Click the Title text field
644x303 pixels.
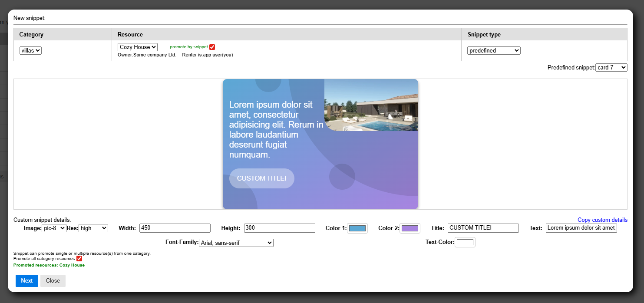483,228
